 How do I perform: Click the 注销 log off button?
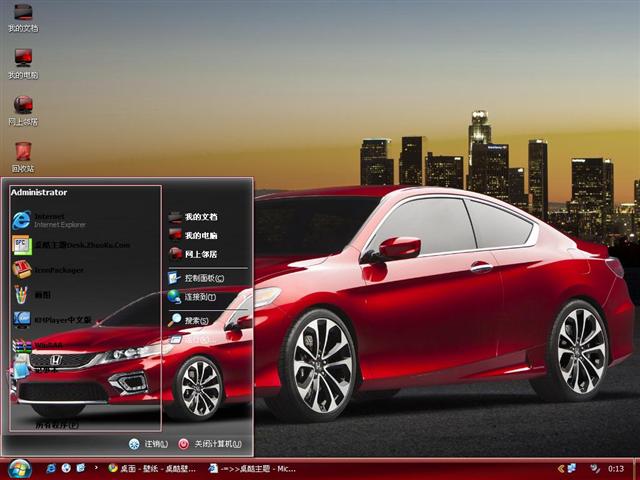coord(149,443)
